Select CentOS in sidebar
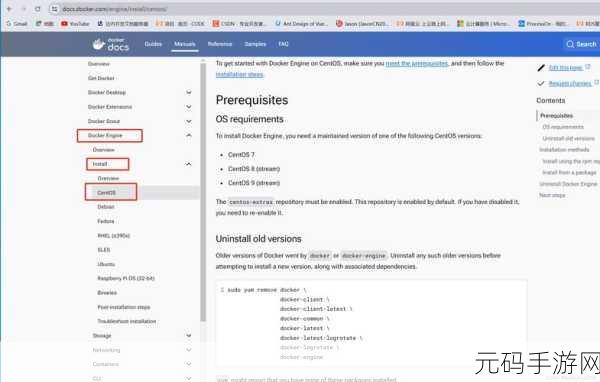Viewport: 600px width, 382px height. pyautogui.click(x=106, y=193)
